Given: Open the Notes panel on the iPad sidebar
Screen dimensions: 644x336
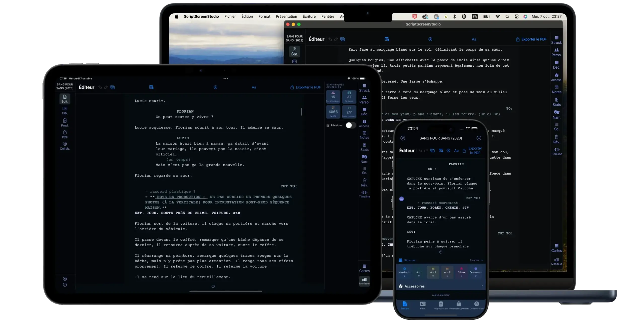Looking at the screenshot, I should point(364,135).
